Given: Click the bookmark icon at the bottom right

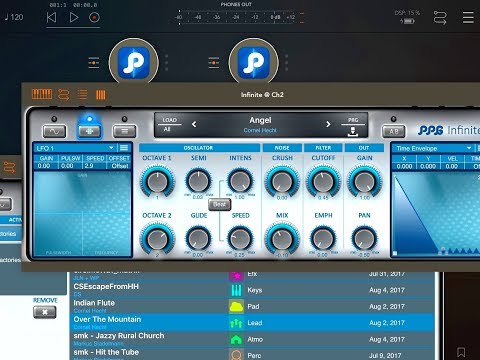Looking at the screenshot, I should pyautogui.click(x=461, y=352).
